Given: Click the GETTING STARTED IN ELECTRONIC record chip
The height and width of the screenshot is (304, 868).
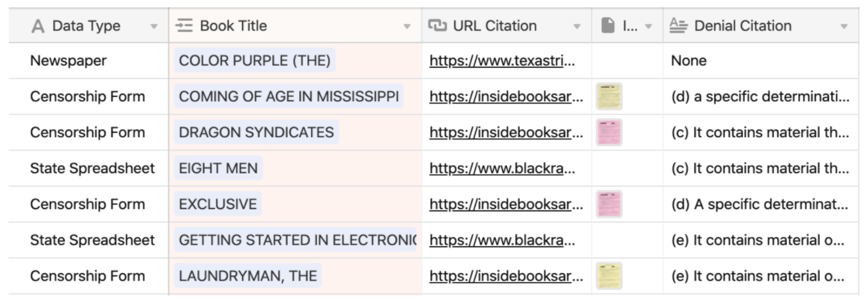Looking at the screenshot, I should [295, 240].
